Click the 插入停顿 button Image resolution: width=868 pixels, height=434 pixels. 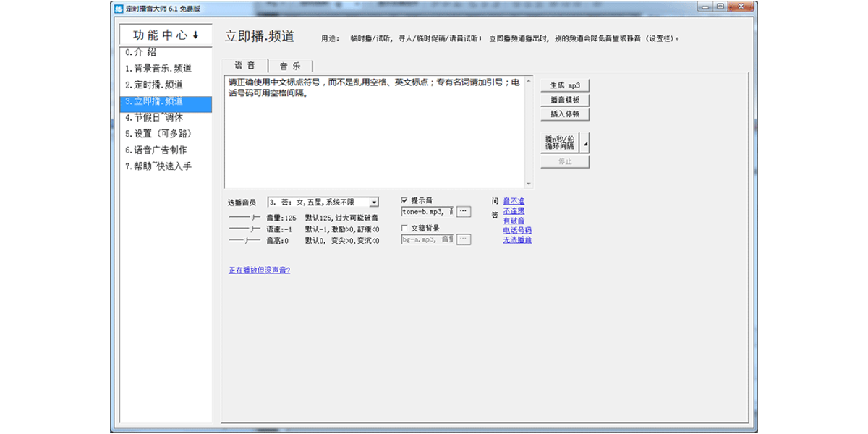(564, 115)
